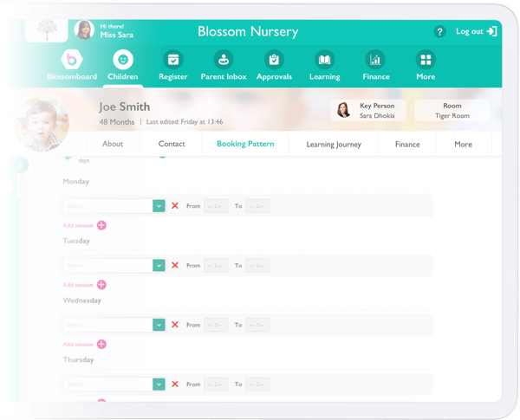Viewport: 520px width, 420px height.
Task: Remove the Thursday session with the red X
Action: (175, 384)
